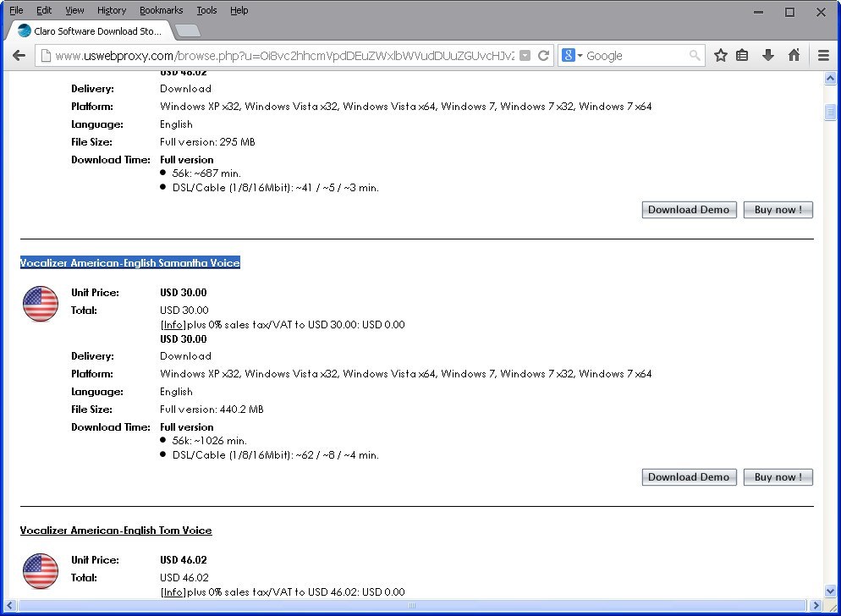Viewport: 841px width, 616px height.
Task: Click the page identity icon in address bar
Action: pyautogui.click(x=46, y=55)
